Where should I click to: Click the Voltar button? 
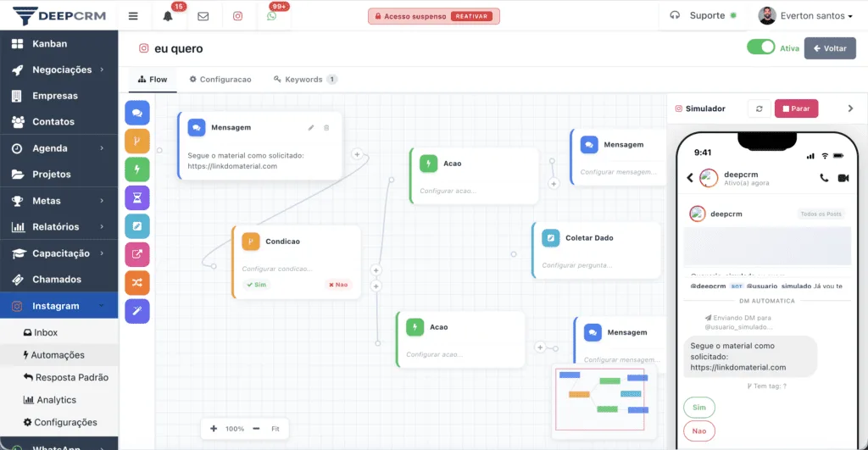tap(830, 48)
